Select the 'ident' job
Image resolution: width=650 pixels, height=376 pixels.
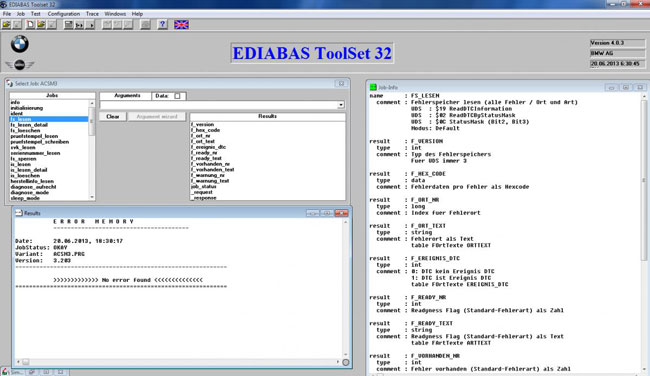[17, 113]
